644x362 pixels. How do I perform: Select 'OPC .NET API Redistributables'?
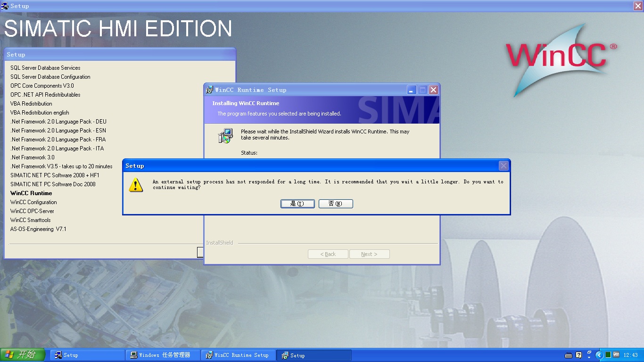[x=45, y=95]
